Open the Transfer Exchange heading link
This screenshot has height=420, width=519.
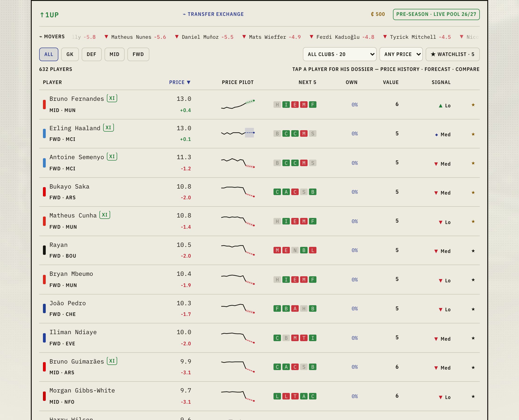coord(213,14)
